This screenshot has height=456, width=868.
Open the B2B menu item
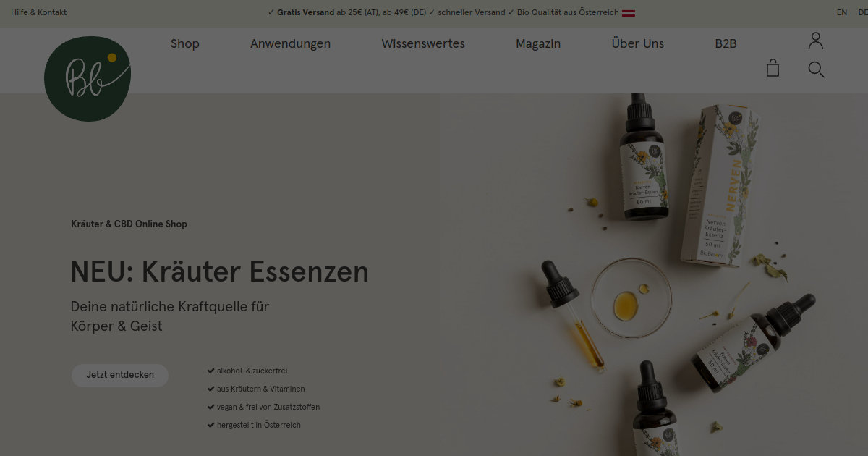[x=726, y=43]
